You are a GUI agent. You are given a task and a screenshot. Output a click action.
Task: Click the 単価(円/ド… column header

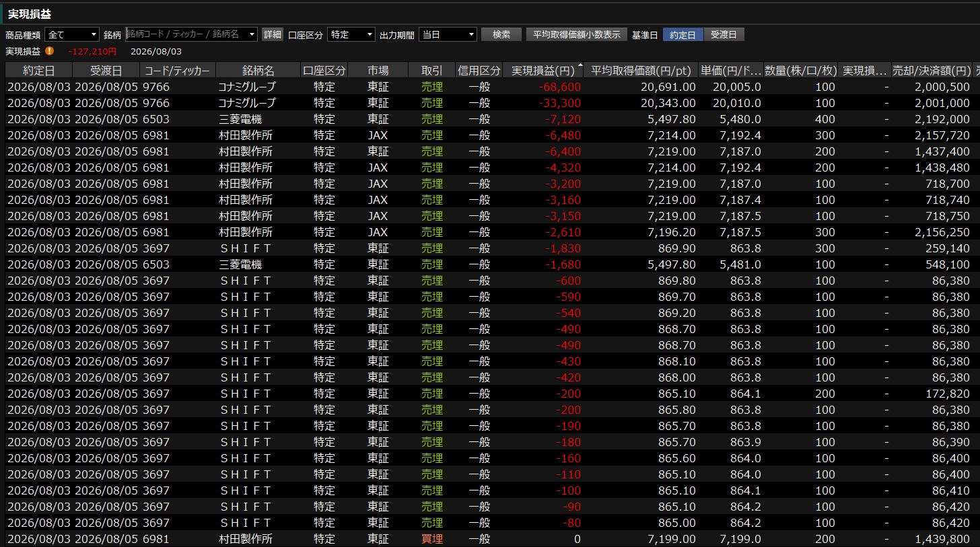pyautogui.click(x=732, y=70)
